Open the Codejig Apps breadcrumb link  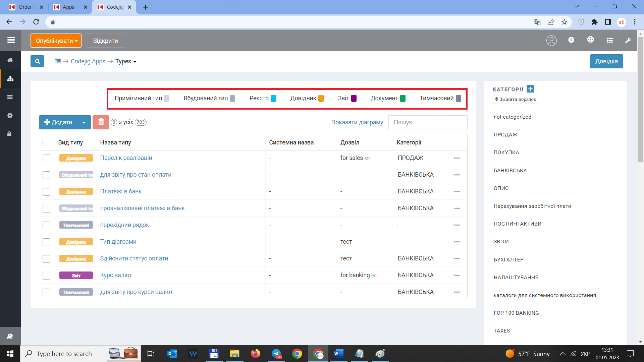click(88, 61)
